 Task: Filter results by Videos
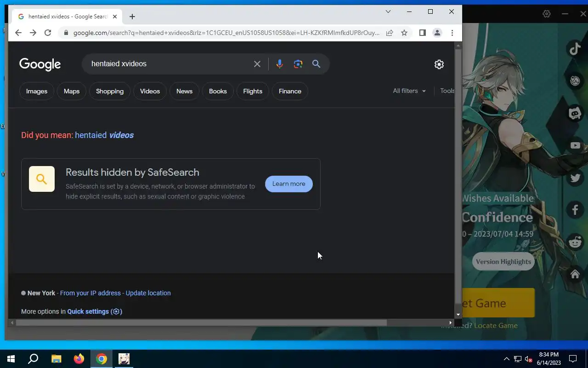(150, 91)
